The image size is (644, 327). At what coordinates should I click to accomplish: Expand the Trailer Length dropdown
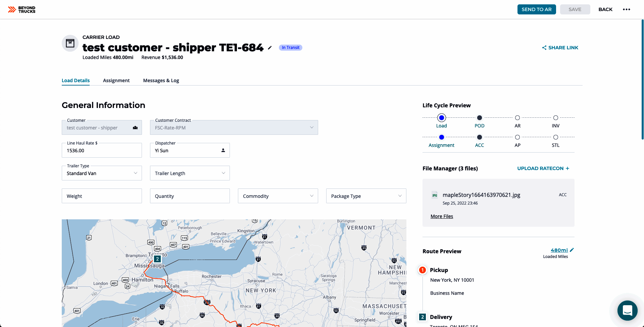tap(224, 173)
